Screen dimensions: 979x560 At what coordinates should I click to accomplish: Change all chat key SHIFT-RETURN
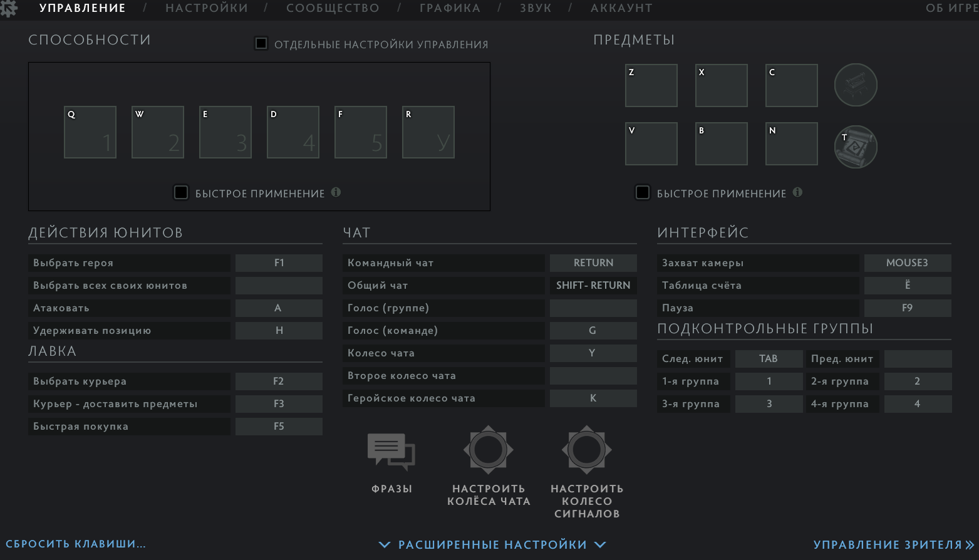pos(593,286)
